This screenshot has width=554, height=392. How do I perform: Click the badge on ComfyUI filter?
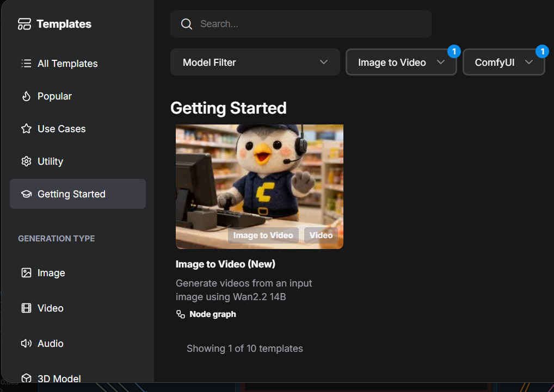pos(543,52)
